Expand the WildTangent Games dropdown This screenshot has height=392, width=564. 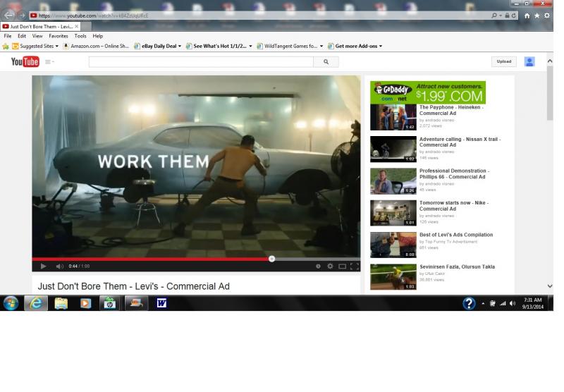[321, 46]
